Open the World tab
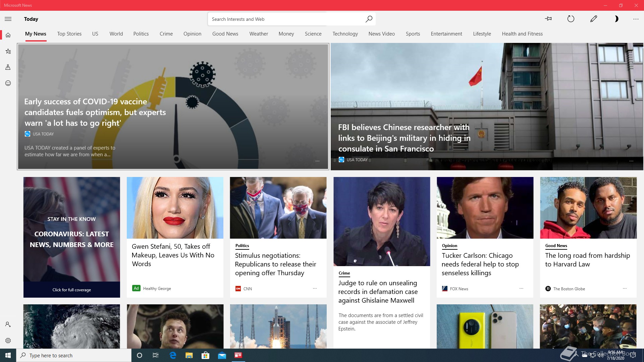Screen dimensions: 644x362 point(116,34)
